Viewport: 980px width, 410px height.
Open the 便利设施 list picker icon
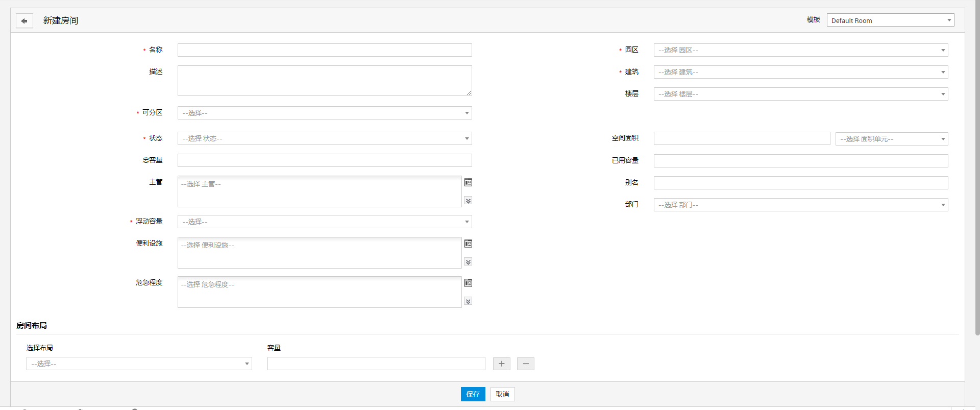(x=468, y=244)
